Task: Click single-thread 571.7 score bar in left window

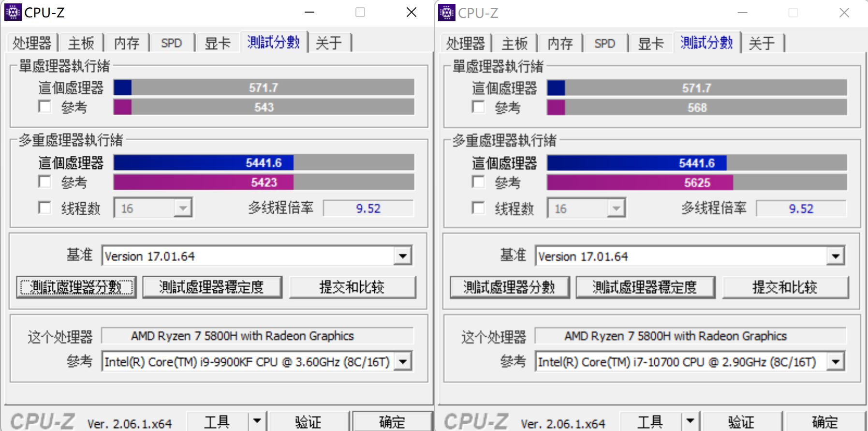Action: coord(264,88)
